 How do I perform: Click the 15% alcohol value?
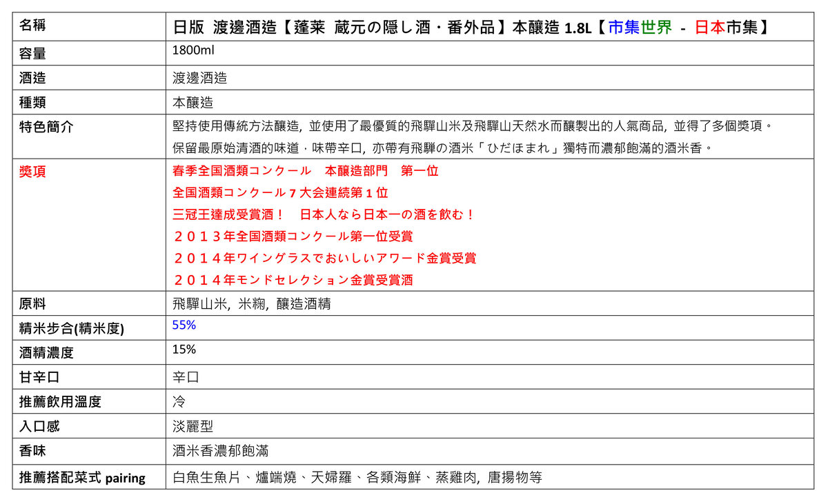pos(184,350)
